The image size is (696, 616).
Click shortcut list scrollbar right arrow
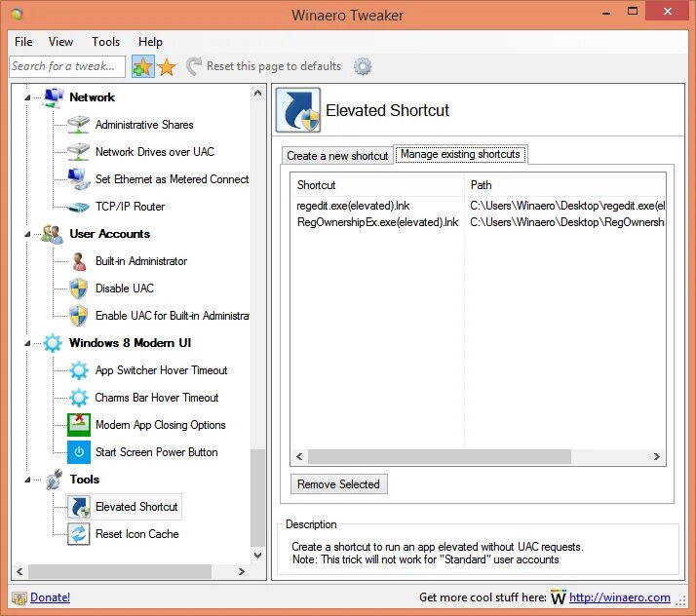tap(657, 457)
